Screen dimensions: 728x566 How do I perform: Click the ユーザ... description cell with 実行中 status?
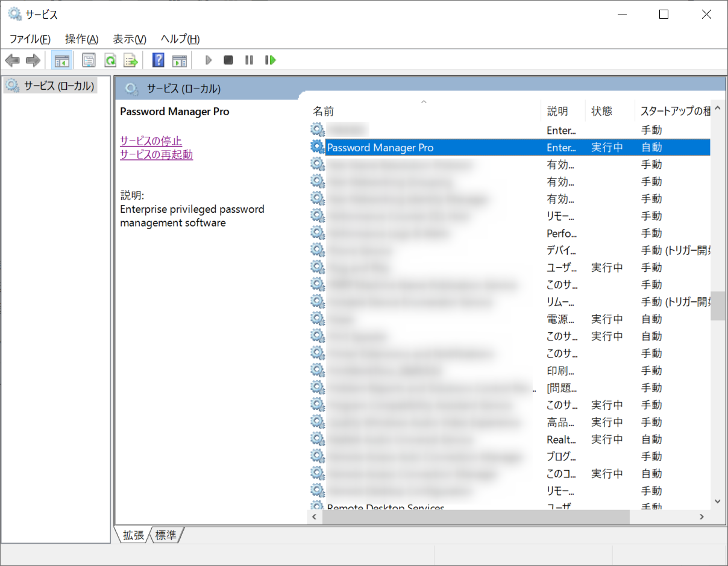[x=561, y=268]
